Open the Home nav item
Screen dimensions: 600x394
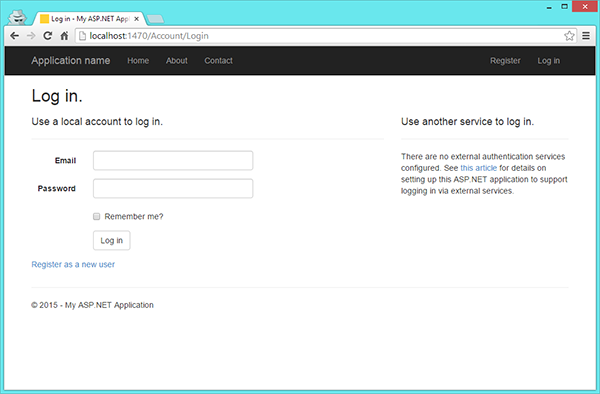pyautogui.click(x=138, y=61)
